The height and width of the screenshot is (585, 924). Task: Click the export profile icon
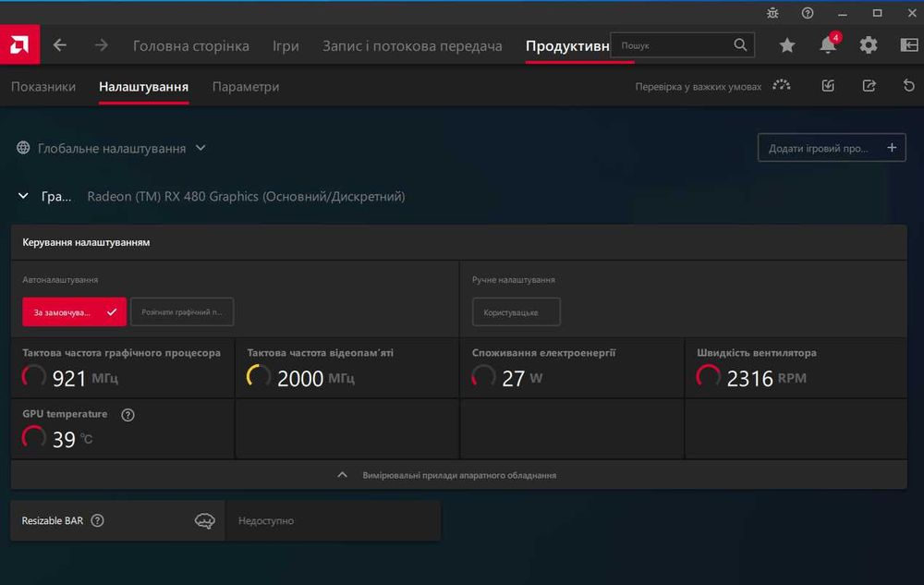tap(869, 86)
